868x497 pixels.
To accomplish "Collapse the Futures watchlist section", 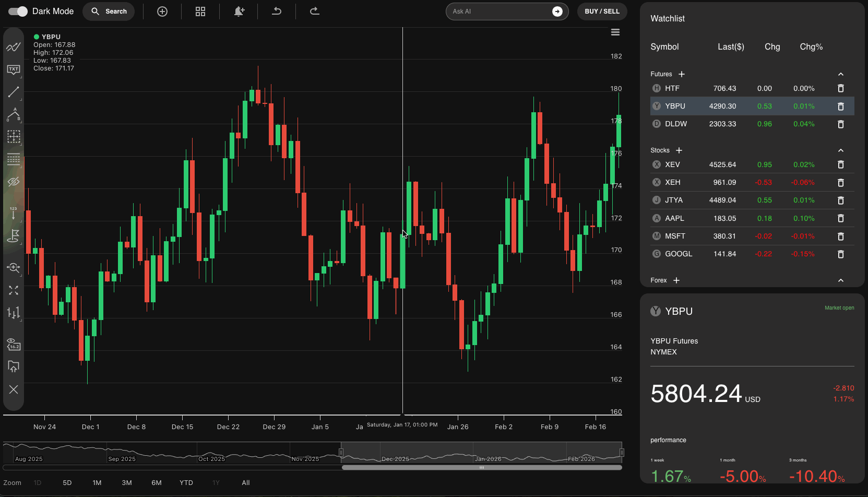I will tap(840, 74).
